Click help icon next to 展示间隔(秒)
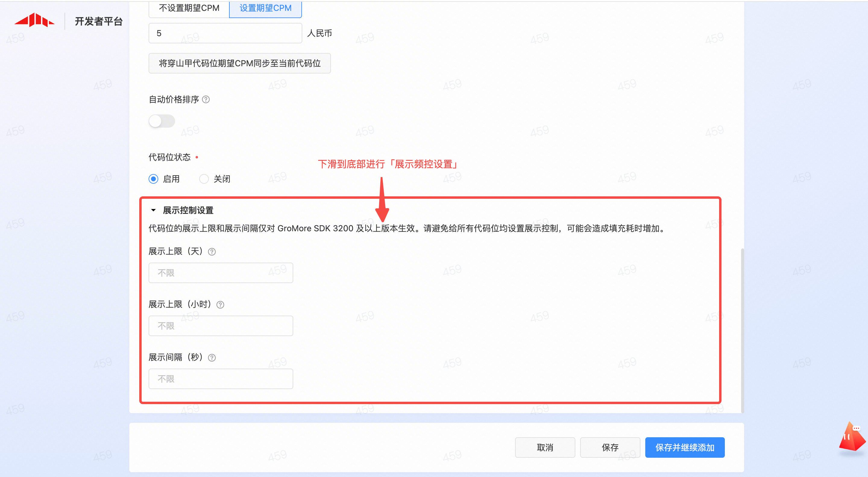The height and width of the screenshot is (477, 868). click(x=212, y=357)
